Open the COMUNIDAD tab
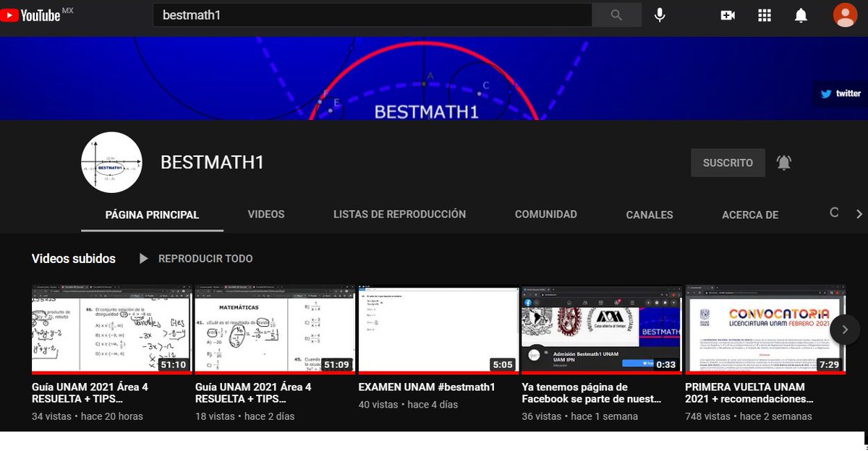Screen dimensions: 868x451 (546, 215)
